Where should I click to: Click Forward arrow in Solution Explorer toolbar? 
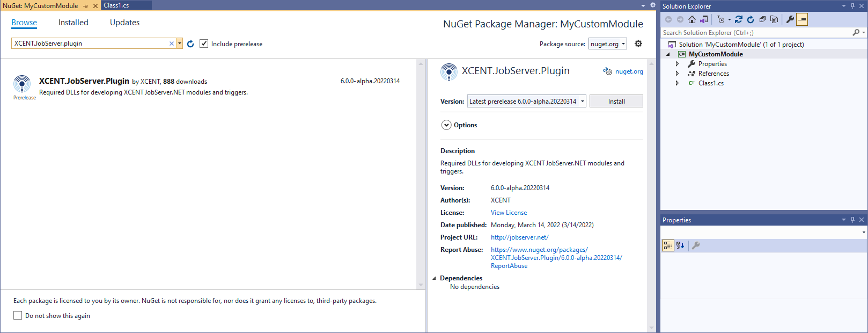680,19
